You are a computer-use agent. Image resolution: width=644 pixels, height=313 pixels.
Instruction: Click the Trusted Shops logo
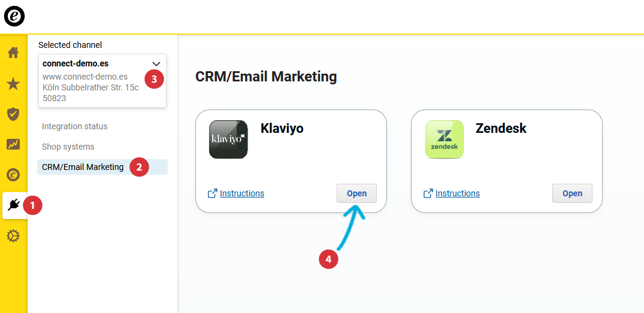pyautogui.click(x=14, y=16)
